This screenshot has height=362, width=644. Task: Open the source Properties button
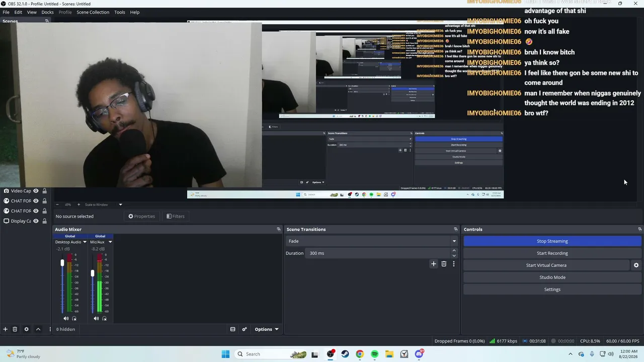tap(141, 216)
